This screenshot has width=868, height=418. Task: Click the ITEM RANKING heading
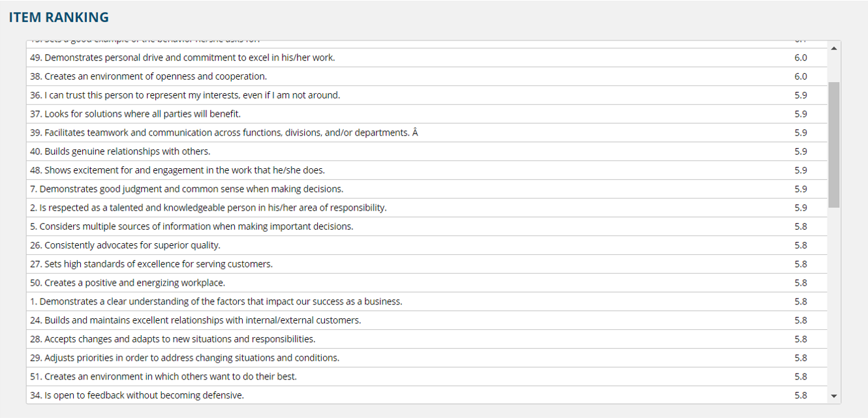tap(59, 18)
